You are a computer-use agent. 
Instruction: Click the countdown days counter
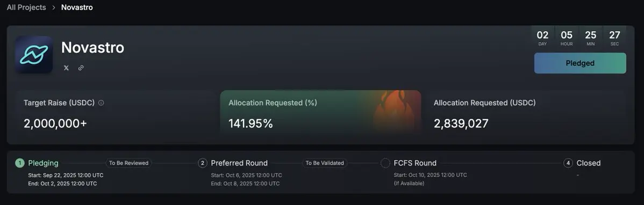tap(542, 38)
